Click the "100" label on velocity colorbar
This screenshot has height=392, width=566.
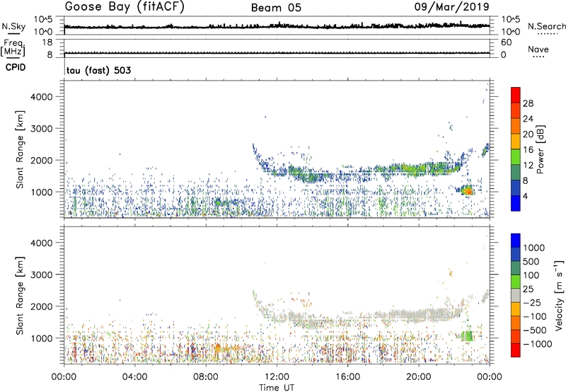click(532, 275)
